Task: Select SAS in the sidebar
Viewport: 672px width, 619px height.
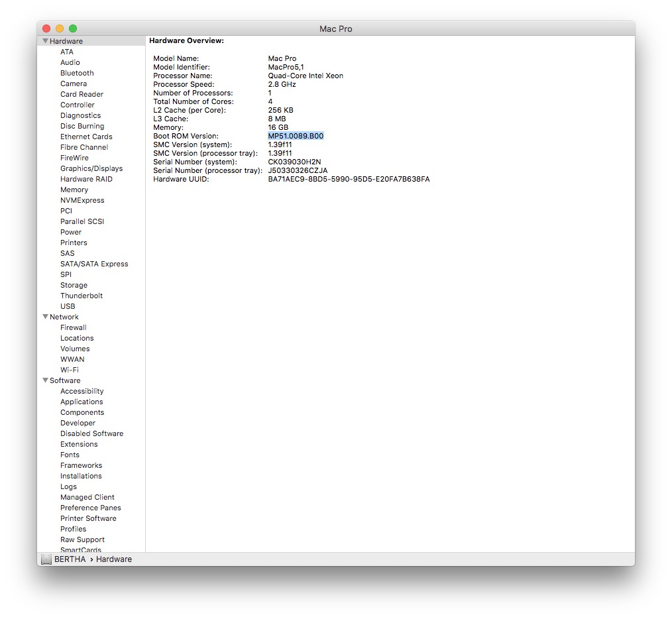Action: pos(68,253)
